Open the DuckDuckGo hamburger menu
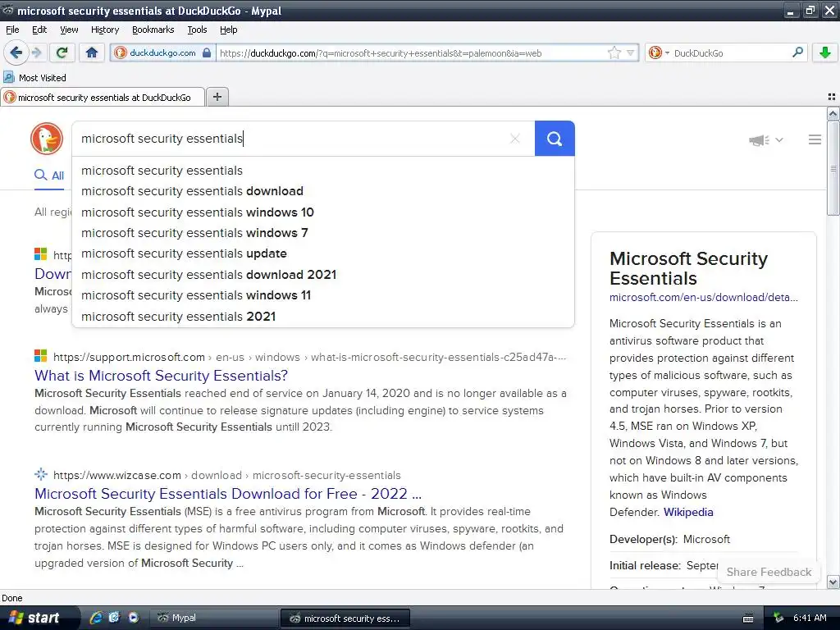 [815, 139]
